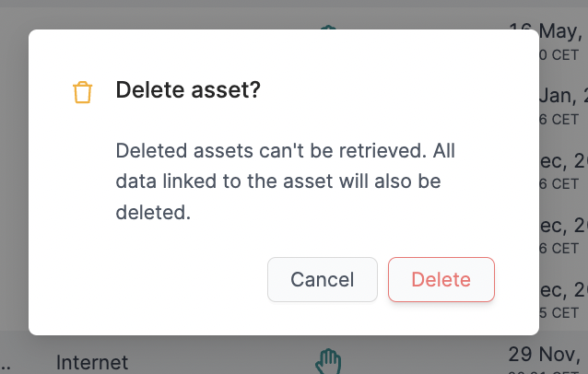Click the Dec date above "5 CET"
The height and width of the screenshot is (374, 588).
(x=563, y=289)
